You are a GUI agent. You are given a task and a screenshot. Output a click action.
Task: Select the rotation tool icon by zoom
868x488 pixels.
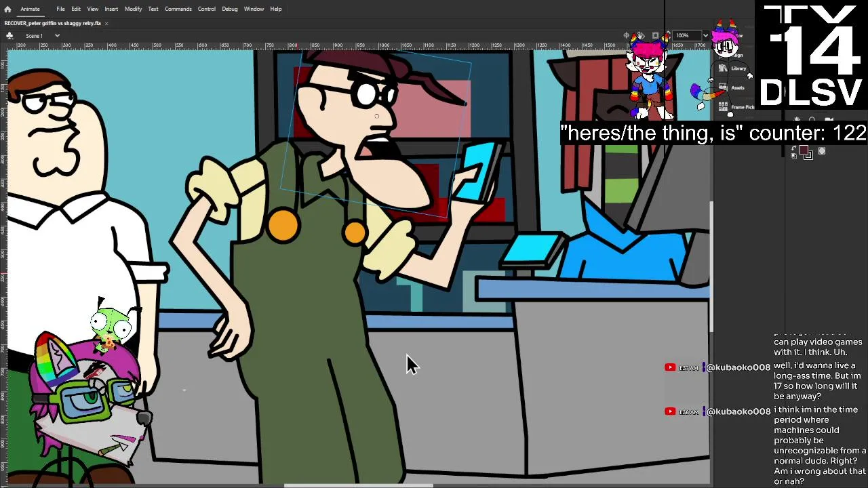tap(641, 35)
